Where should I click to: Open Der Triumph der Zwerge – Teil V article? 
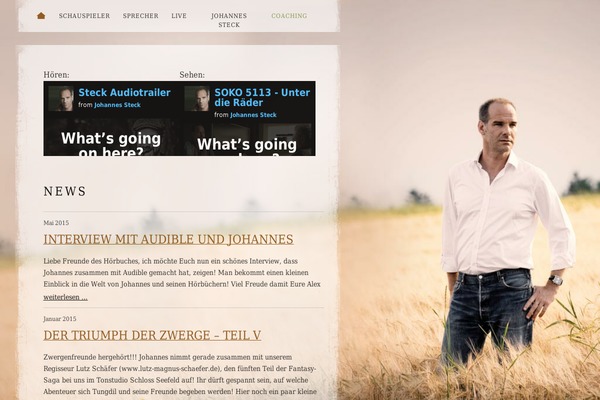[152, 335]
